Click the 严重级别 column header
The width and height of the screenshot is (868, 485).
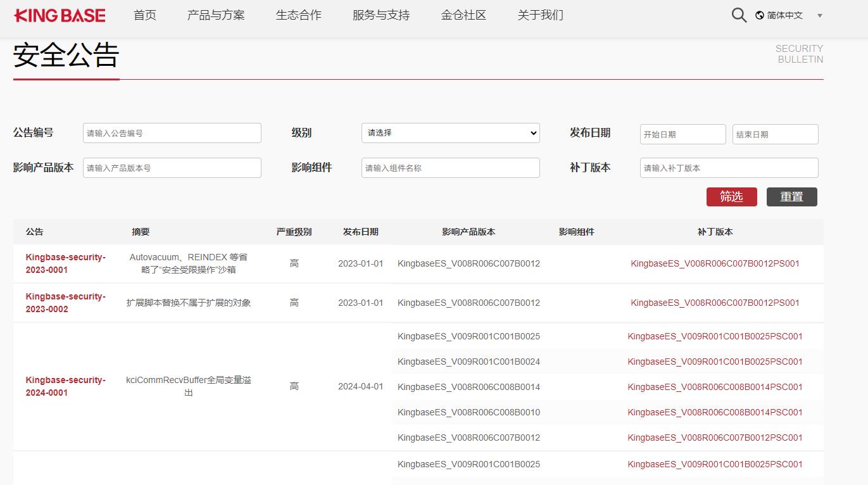(x=294, y=232)
